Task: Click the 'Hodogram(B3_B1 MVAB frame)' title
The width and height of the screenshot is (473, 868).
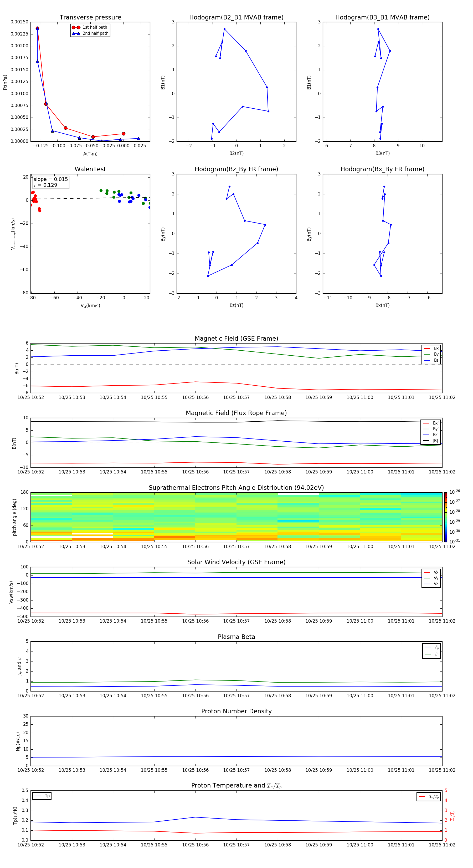Action: 382,18
